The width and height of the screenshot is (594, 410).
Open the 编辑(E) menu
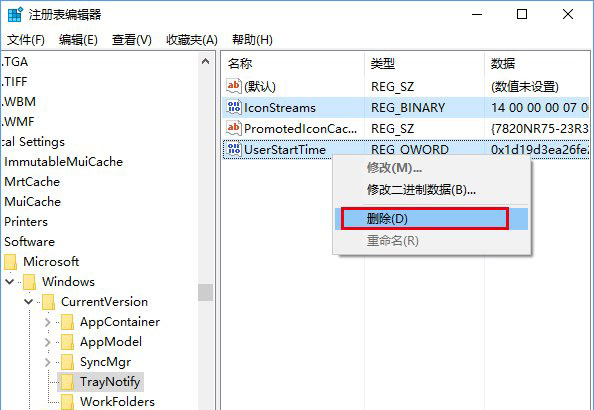tap(78, 39)
